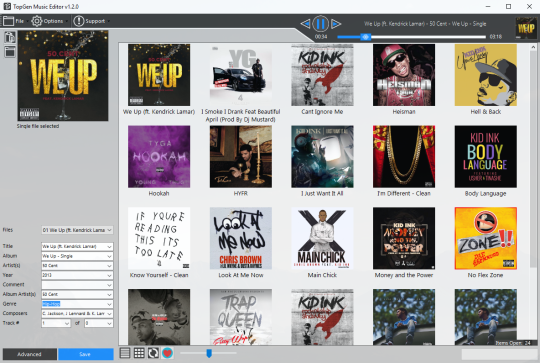This screenshot has width=540, height=363.
Task: Open the Title dropdown
Action: click(x=110, y=247)
